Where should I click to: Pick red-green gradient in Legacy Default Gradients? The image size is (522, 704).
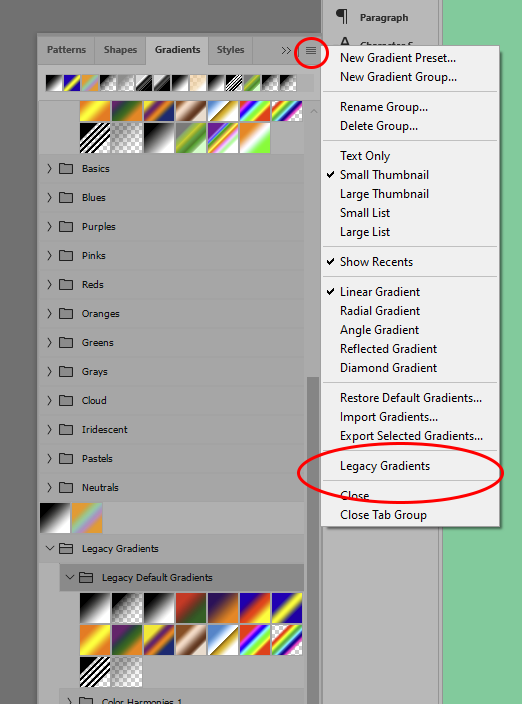pyautogui.click(x=191, y=608)
